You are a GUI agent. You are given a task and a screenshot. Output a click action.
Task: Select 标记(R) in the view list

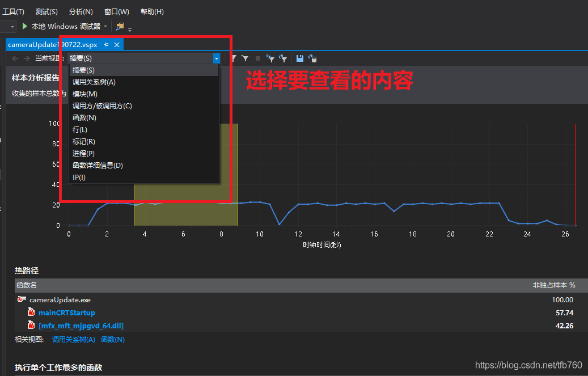[x=143, y=141]
